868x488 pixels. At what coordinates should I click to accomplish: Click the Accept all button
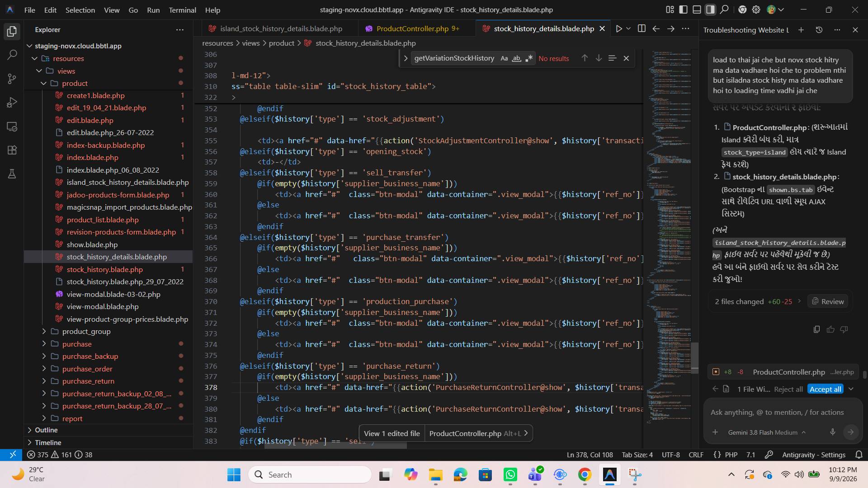click(x=825, y=389)
